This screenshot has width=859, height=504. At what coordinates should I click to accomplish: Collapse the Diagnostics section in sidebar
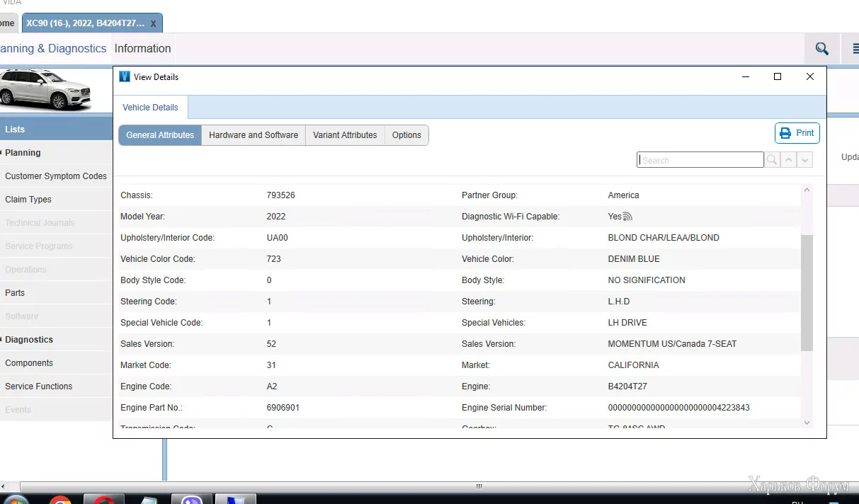[28, 340]
